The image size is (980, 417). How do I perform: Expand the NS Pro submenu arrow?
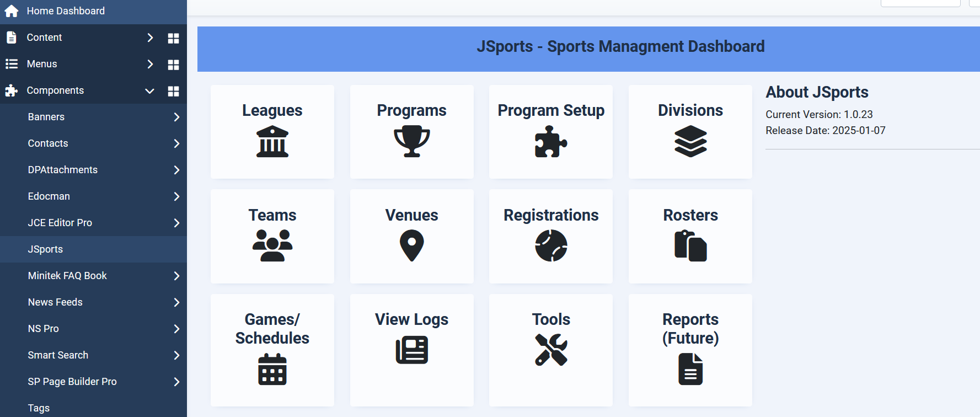(x=176, y=329)
